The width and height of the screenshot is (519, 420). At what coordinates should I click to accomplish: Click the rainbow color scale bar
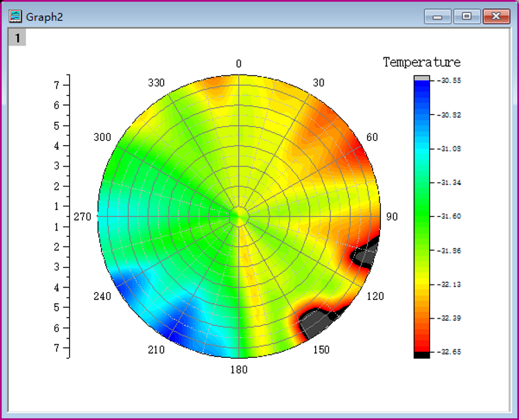tap(422, 216)
